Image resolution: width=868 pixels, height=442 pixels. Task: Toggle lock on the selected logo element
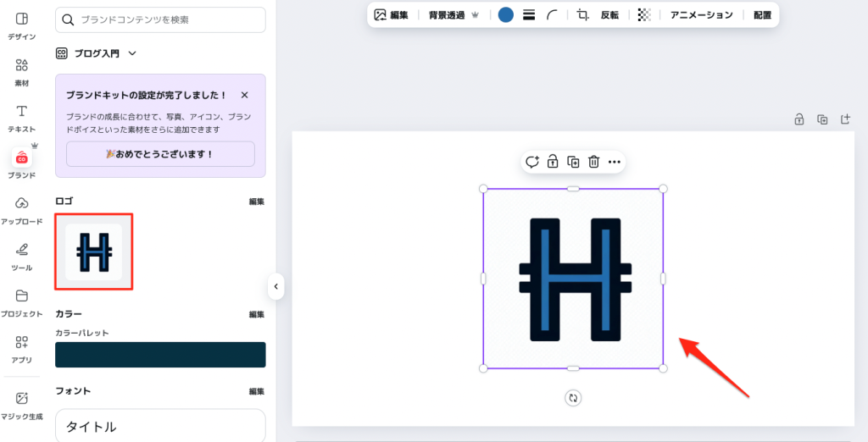(552, 162)
